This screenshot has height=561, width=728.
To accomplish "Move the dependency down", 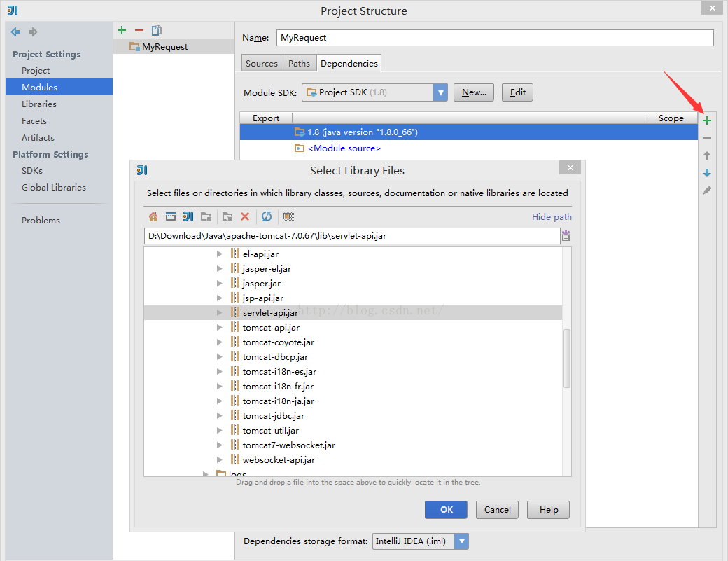I will coord(706,173).
